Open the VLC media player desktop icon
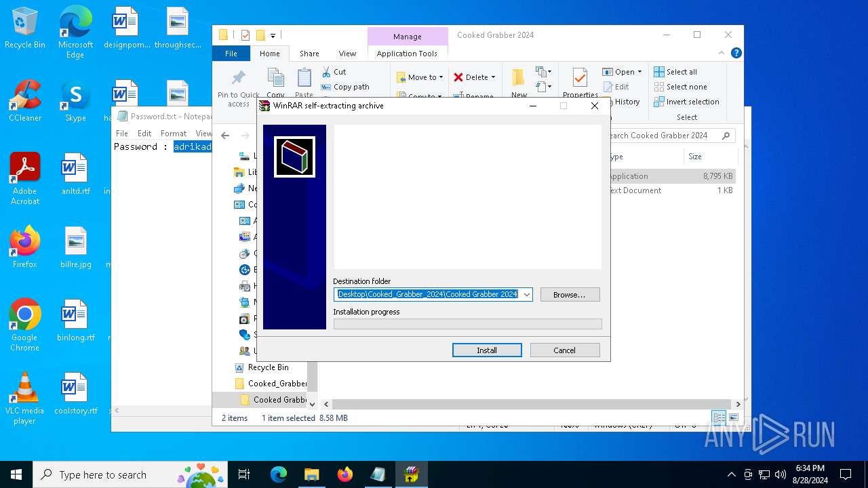Screen dimensions: 868x488 click(24, 399)
